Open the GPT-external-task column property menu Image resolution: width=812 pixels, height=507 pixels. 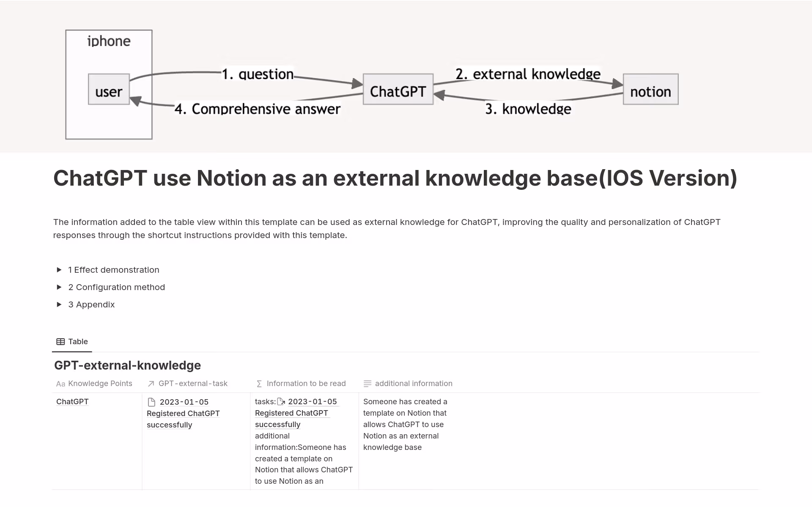pos(193,384)
